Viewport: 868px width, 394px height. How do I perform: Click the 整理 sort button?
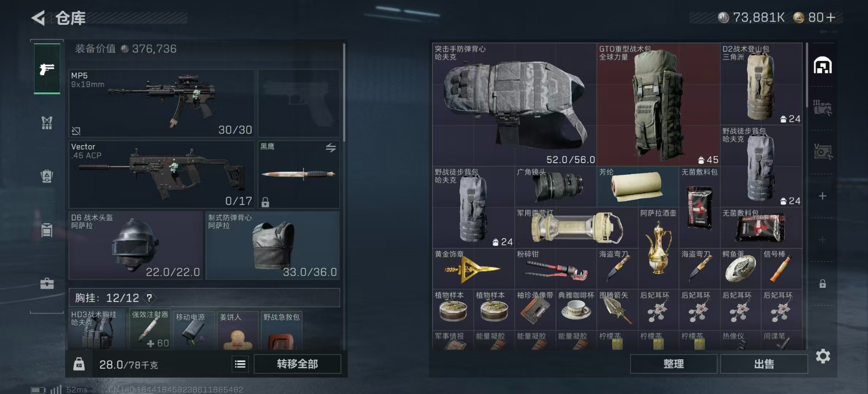pyautogui.click(x=674, y=364)
